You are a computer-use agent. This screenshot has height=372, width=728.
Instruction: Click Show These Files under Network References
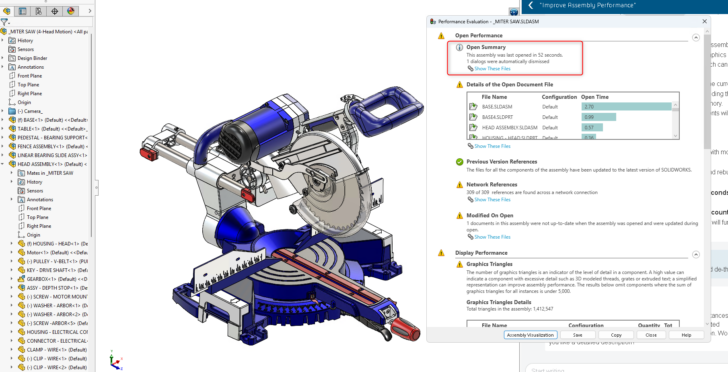pos(492,200)
